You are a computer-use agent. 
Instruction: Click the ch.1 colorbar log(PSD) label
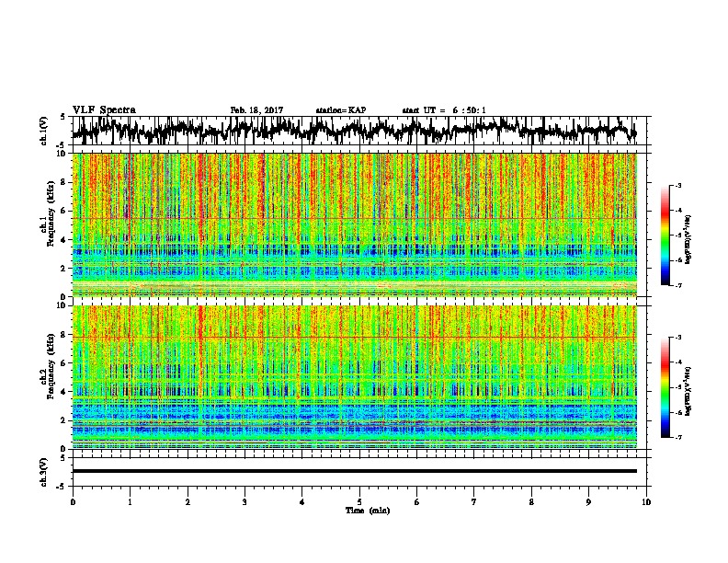coord(688,240)
